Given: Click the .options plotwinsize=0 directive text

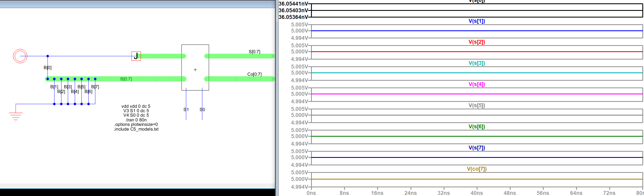Looking at the screenshot, I should click(x=136, y=124).
